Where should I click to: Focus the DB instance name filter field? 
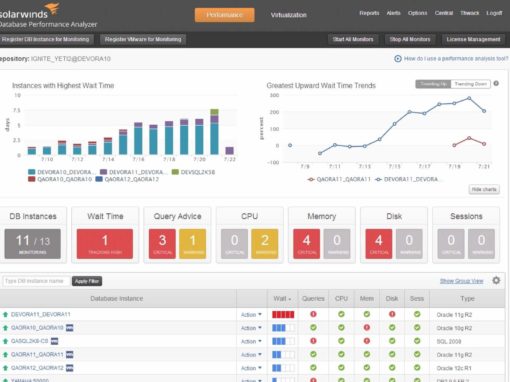point(36,281)
